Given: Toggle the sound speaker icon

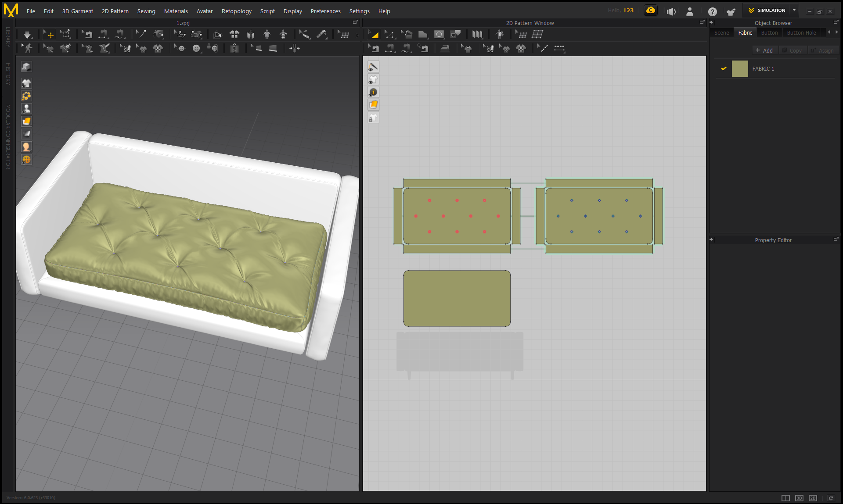Looking at the screenshot, I should pos(671,11).
